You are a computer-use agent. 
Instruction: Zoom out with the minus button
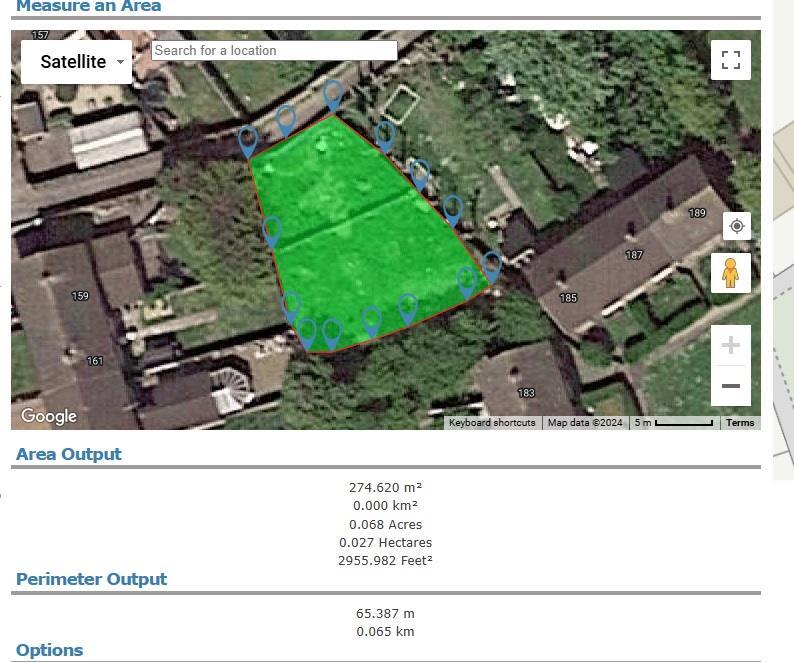point(730,386)
